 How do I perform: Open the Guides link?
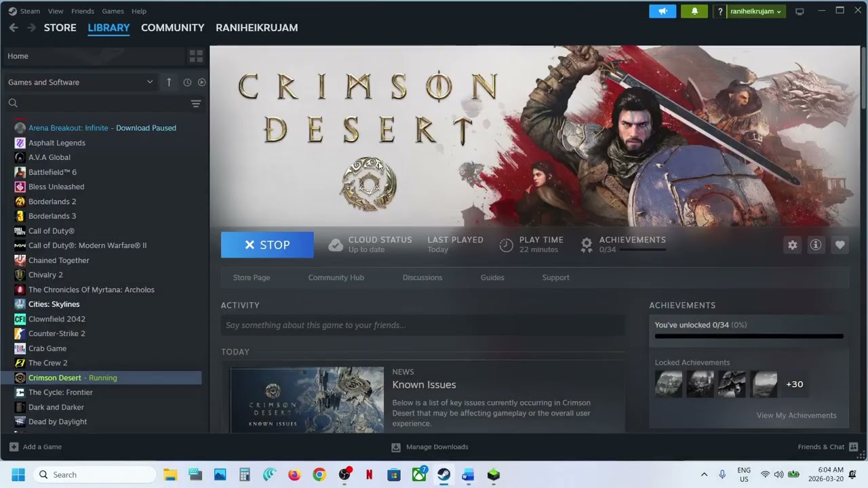coord(492,277)
